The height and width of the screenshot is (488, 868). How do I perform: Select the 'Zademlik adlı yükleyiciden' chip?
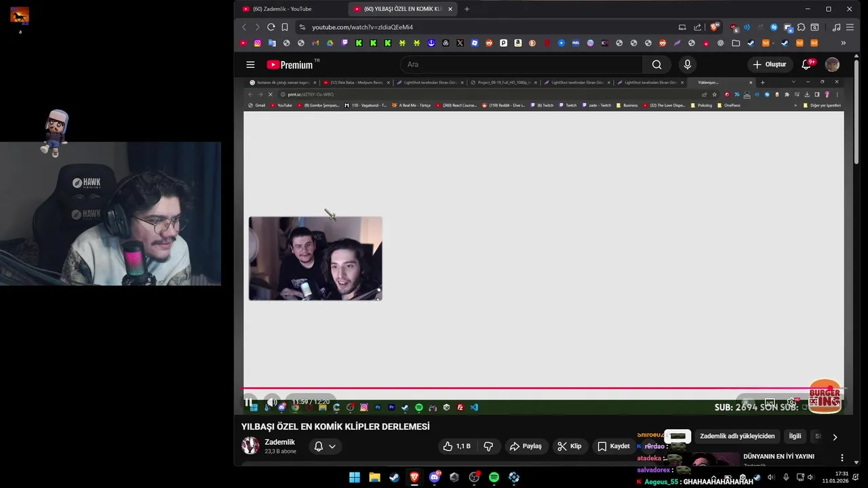pos(737,436)
